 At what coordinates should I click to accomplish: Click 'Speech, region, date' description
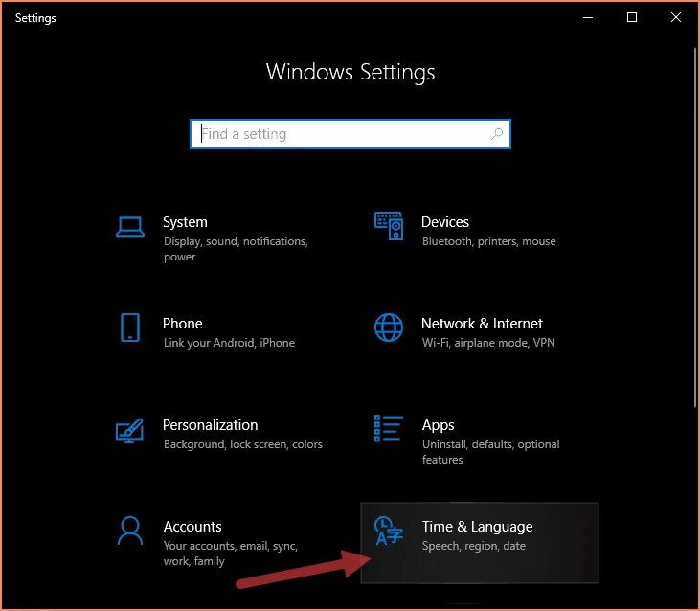474,546
